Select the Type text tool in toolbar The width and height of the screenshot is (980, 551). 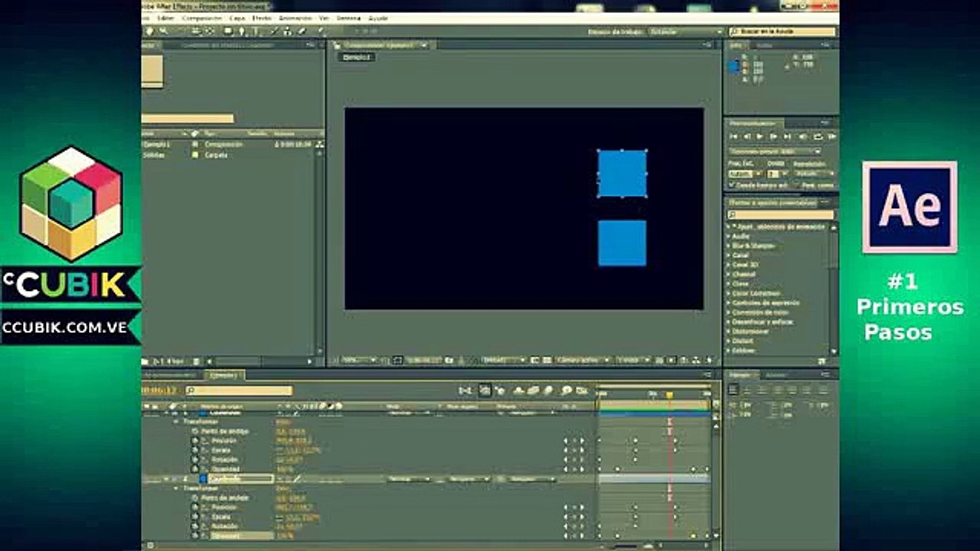256,31
